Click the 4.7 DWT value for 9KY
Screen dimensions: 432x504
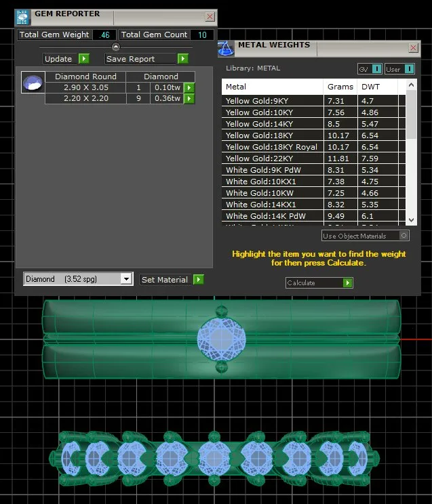click(368, 101)
